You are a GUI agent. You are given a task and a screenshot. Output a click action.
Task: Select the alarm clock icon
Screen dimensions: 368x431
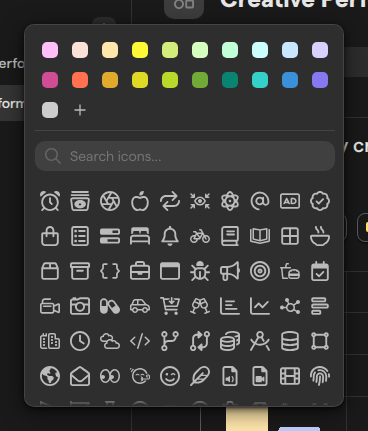pyautogui.click(x=50, y=201)
